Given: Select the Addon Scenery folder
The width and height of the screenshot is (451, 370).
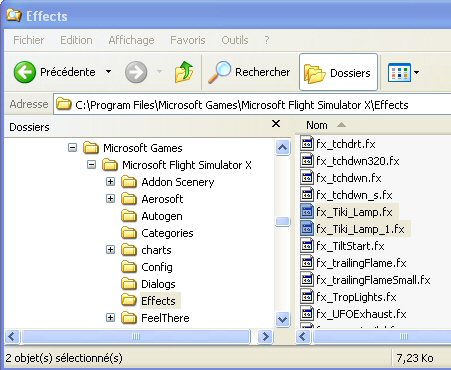Looking at the screenshot, I should (178, 182).
